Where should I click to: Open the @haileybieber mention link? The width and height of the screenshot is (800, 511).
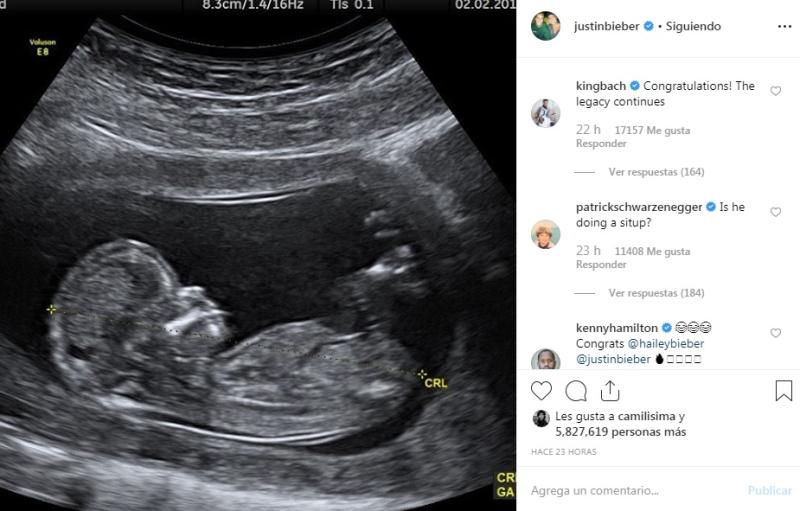666,344
